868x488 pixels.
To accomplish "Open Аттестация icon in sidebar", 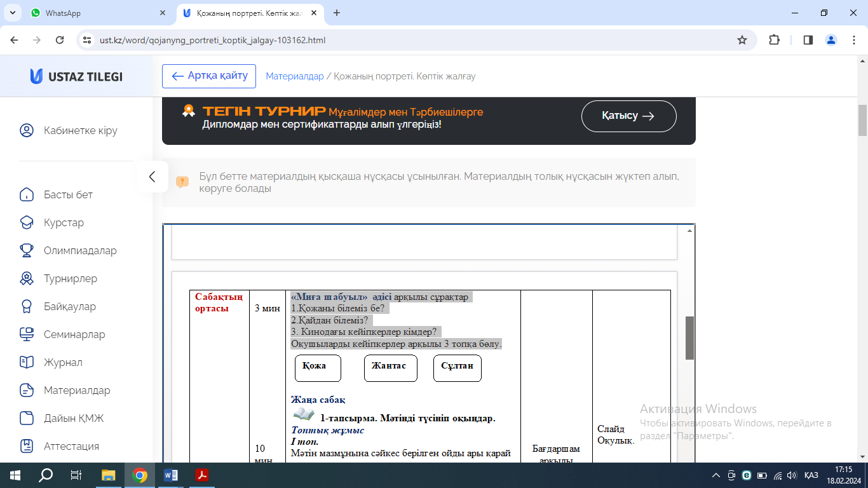I will click(x=27, y=446).
